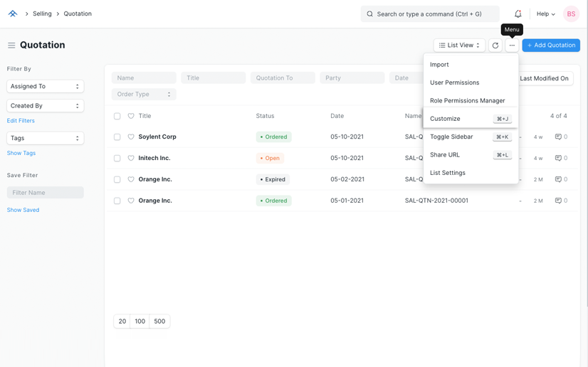The height and width of the screenshot is (367, 588).
Task: Open comments icon for Initech Inc. row
Action: point(558,158)
